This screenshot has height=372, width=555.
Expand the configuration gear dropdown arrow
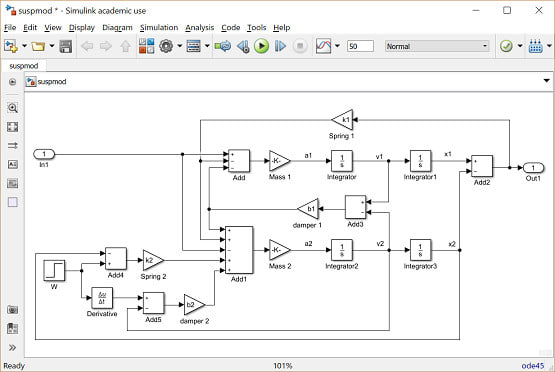180,46
